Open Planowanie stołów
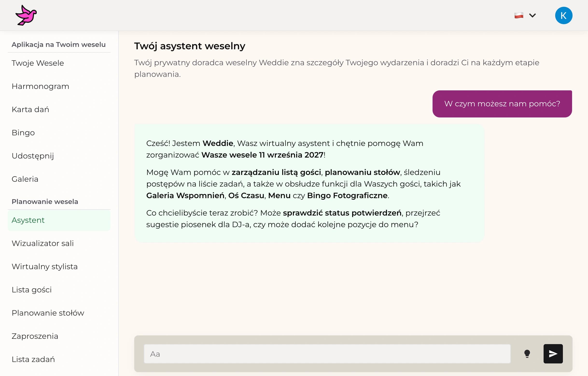588x376 pixels. (x=48, y=313)
